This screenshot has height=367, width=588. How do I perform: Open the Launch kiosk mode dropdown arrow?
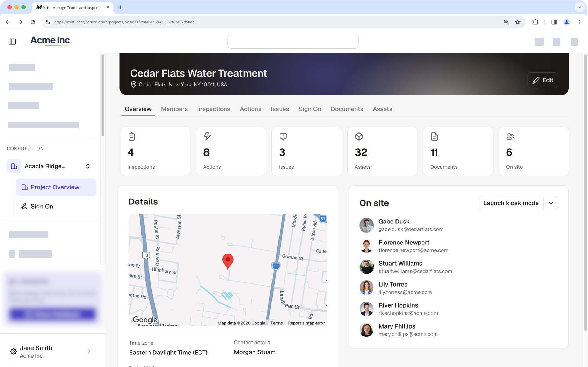pos(551,203)
